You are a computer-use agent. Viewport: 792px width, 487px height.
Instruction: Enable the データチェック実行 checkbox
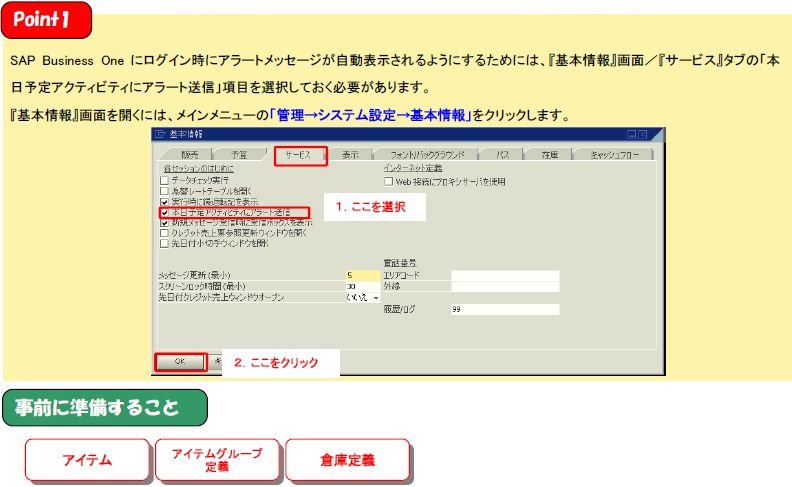click(x=164, y=180)
